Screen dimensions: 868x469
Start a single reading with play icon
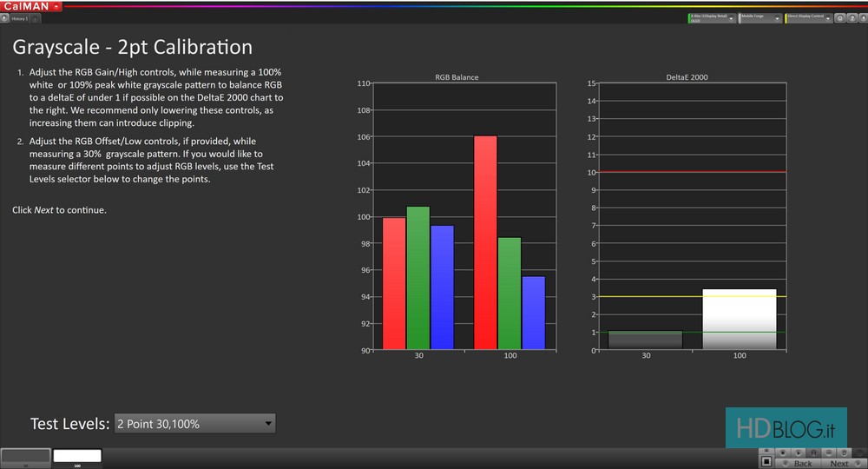point(798,452)
